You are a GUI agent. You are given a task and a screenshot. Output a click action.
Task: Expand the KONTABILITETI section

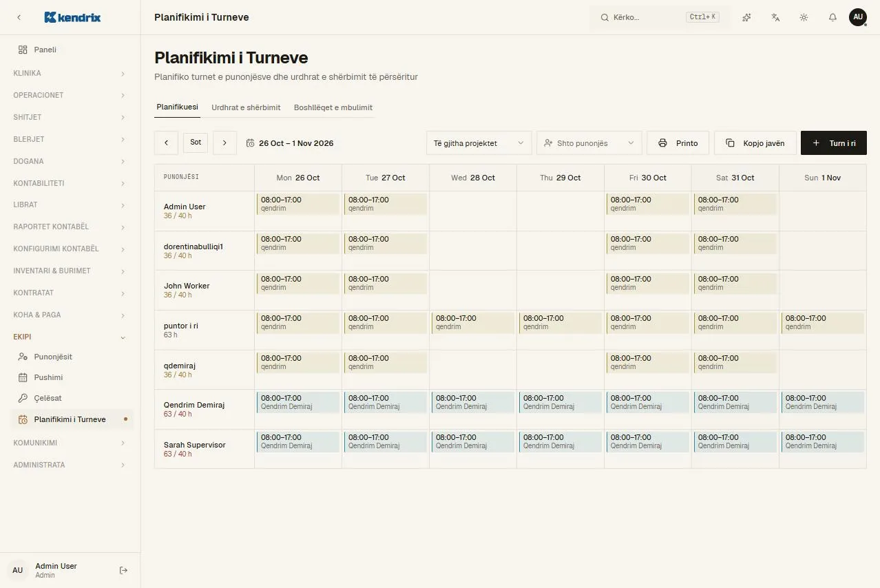pos(70,183)
